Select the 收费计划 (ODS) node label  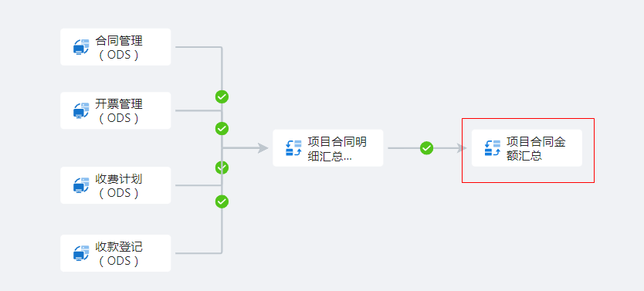pyautogui.click(x=119, y=185)
